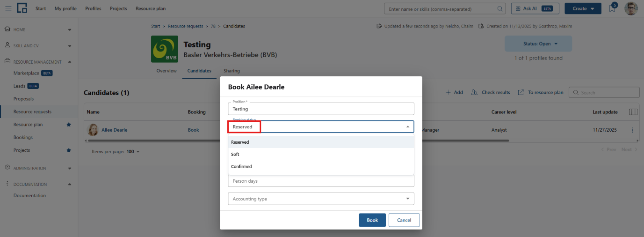Open the Create button dropdown
Image resolution: width=644 pixels, height=237 pixels.
pyautogui.click(x=583, y=8)
